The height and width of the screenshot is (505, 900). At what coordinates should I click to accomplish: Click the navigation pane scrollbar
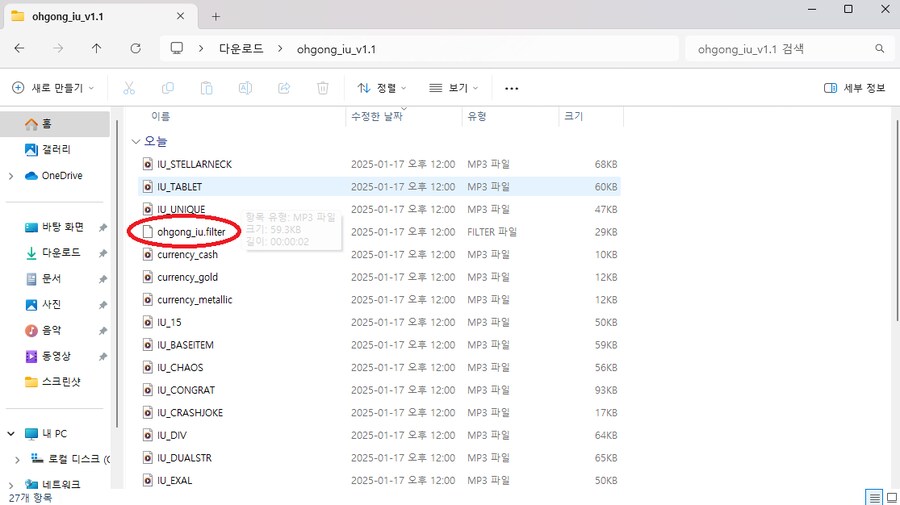pyautogui.click(x=117, y=274)
